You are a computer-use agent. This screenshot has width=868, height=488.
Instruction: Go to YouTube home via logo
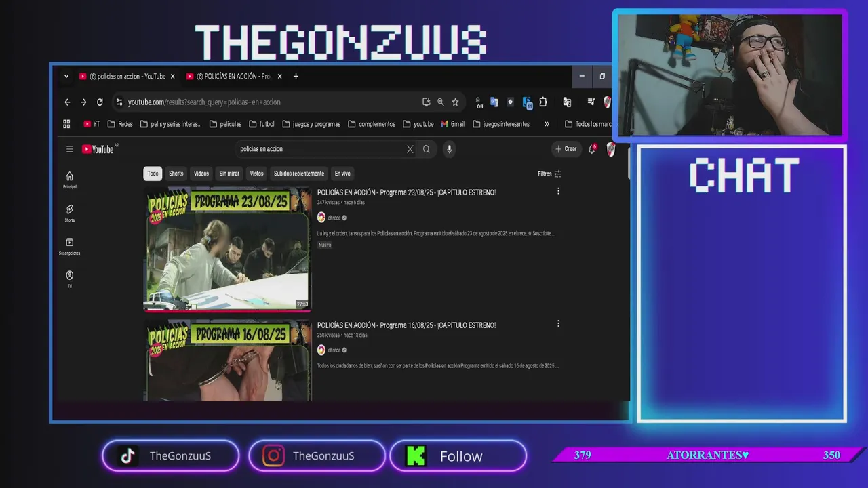click(x=100, y=149)
